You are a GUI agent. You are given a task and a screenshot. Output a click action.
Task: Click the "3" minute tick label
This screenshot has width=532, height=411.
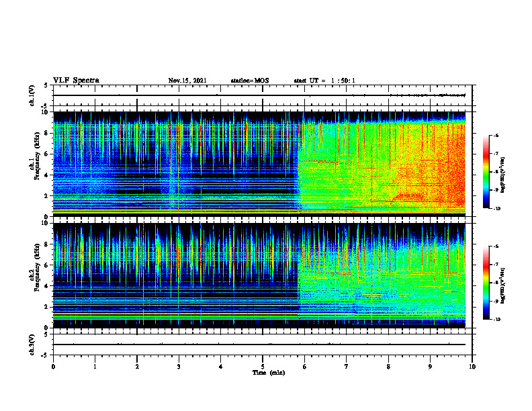(x=179, y=367)
